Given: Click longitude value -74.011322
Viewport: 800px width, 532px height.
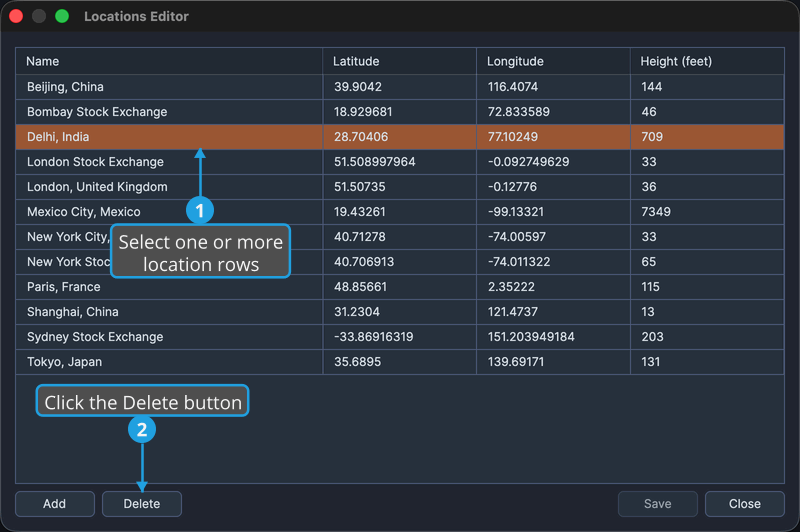Looking at the screenshot, I should 519,262.
